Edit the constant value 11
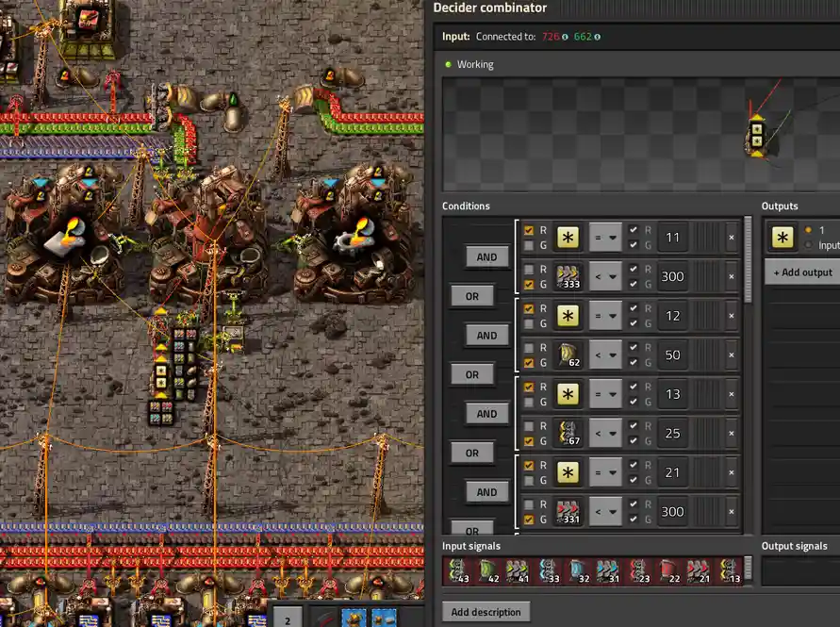Screen dimensions: 840x627 click(672, 238)
